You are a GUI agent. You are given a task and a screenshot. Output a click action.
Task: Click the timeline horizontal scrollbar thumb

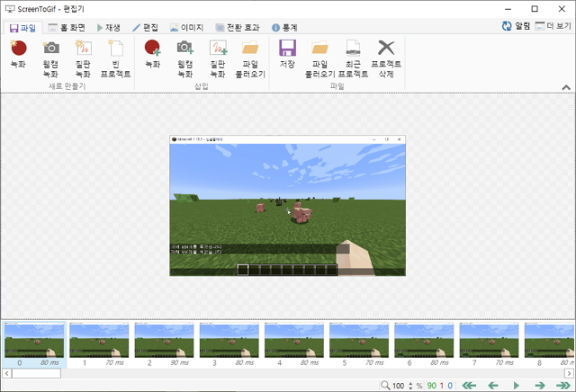click(x=36, y=373)
